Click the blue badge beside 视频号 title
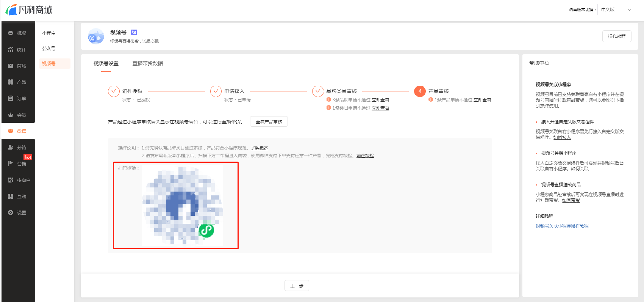The image size is (644, 302). click(134, 32)
